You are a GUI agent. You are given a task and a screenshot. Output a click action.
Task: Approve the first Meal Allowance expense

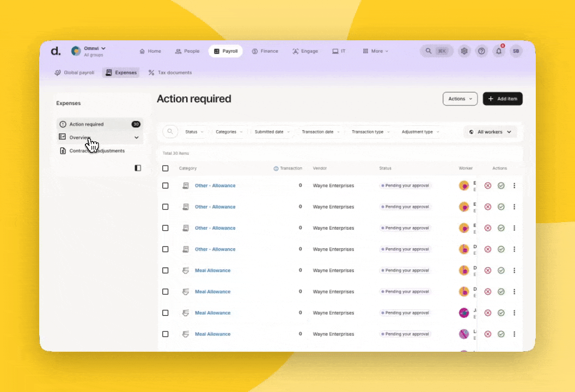pyautogui.click(x=501, y=271)
